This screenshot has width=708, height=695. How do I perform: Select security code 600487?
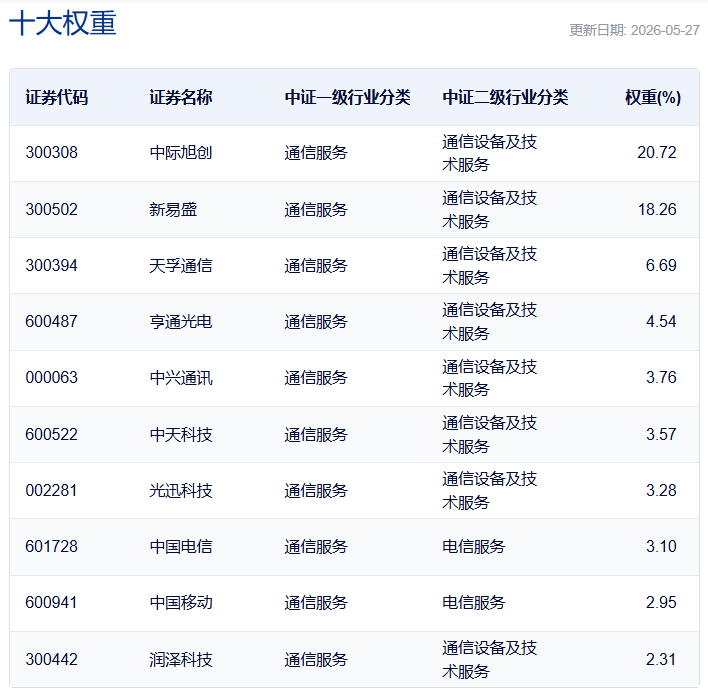51,322
